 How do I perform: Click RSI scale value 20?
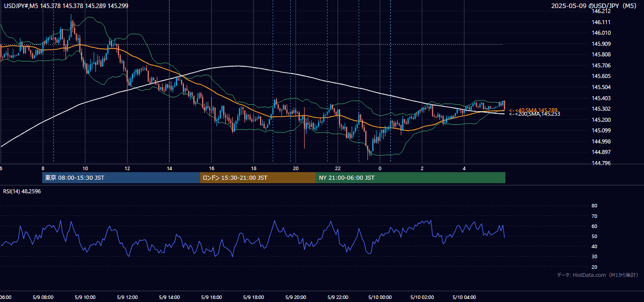pos(594,267)
